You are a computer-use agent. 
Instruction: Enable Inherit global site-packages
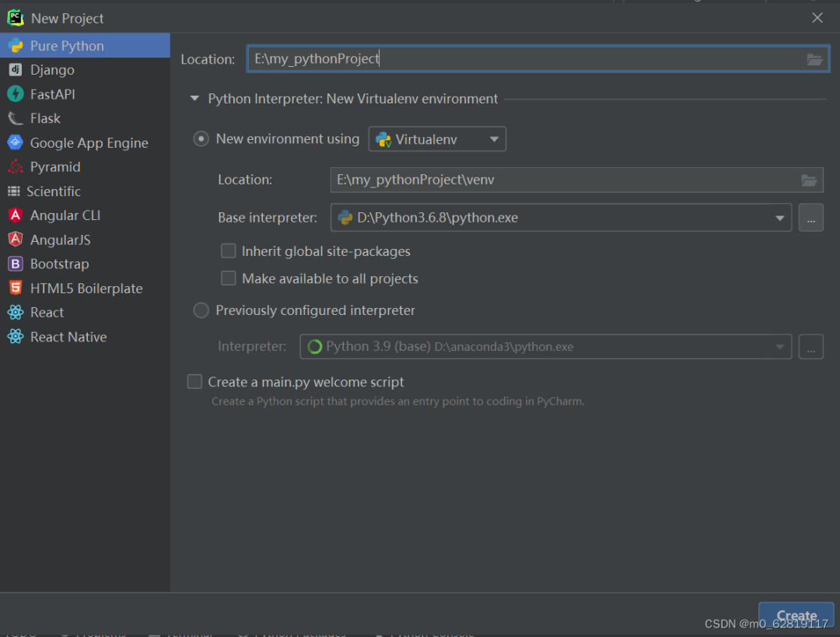click(x=229, y=251)
